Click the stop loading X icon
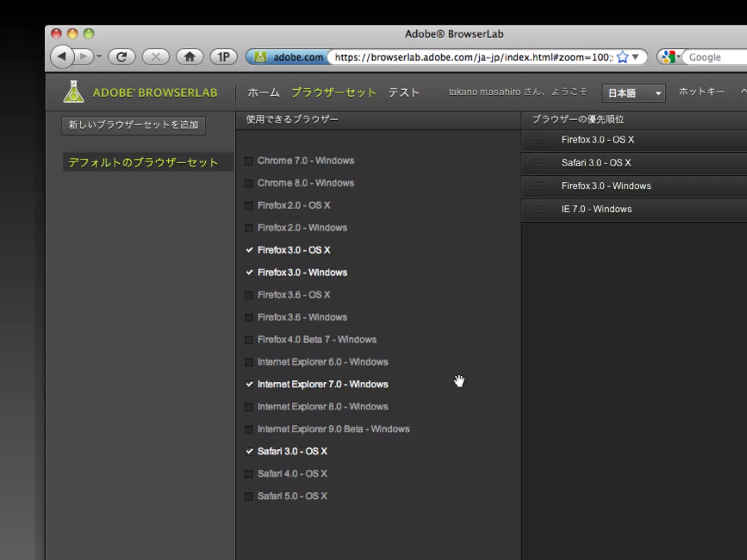747x560 pixels. click(156, 57)
